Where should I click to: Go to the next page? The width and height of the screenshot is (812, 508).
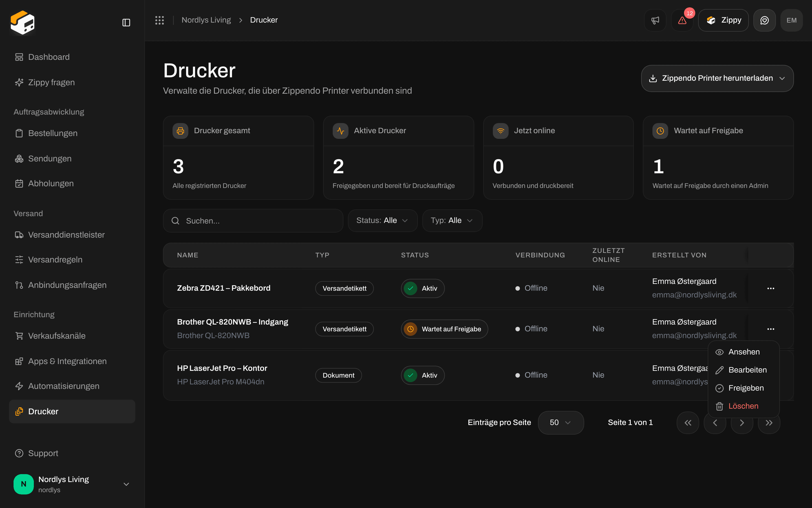point(742,422)
